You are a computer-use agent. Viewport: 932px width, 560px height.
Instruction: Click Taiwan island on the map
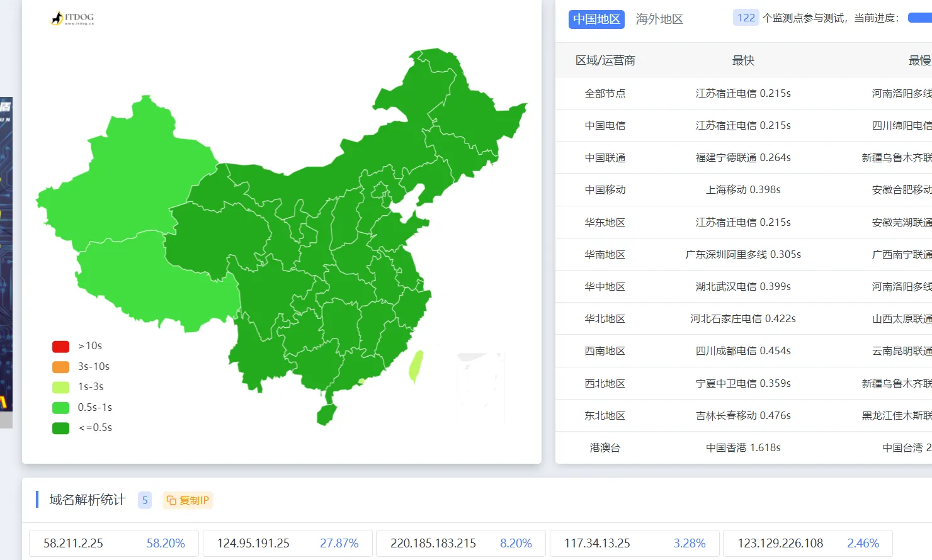tap(416, 366)
